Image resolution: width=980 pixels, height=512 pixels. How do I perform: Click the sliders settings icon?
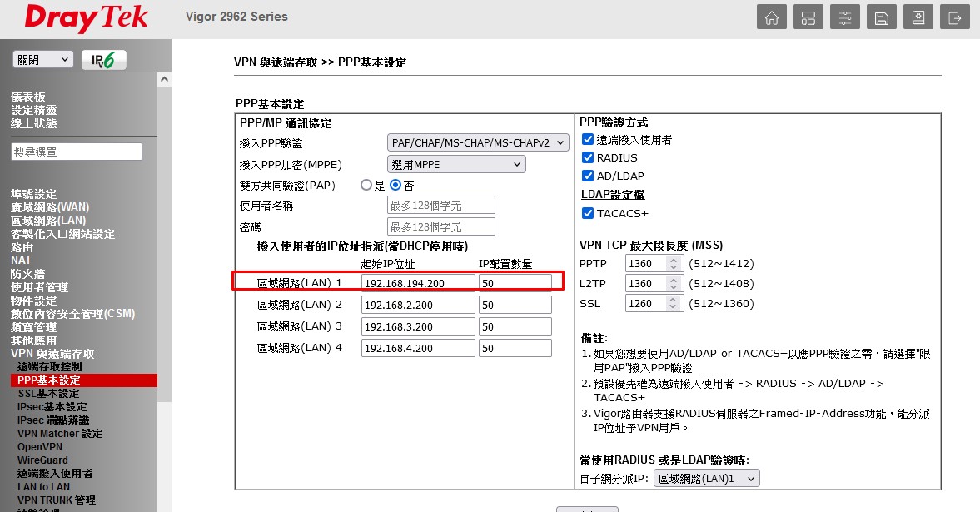point(844,17)
